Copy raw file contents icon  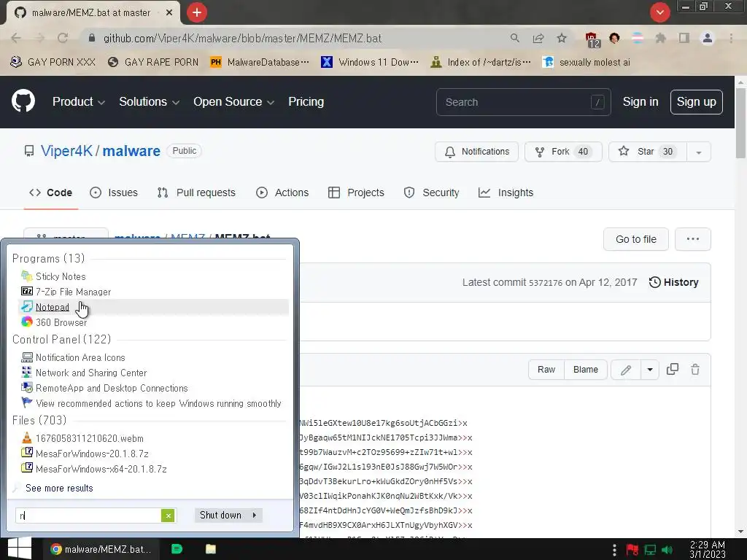click(x=672, y=370)
